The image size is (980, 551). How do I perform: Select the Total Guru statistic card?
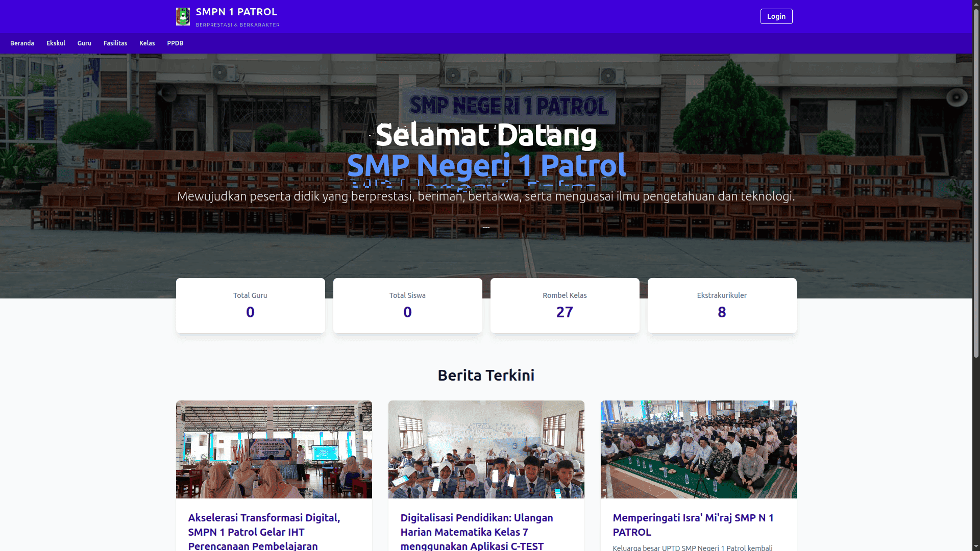coord(251,306)
